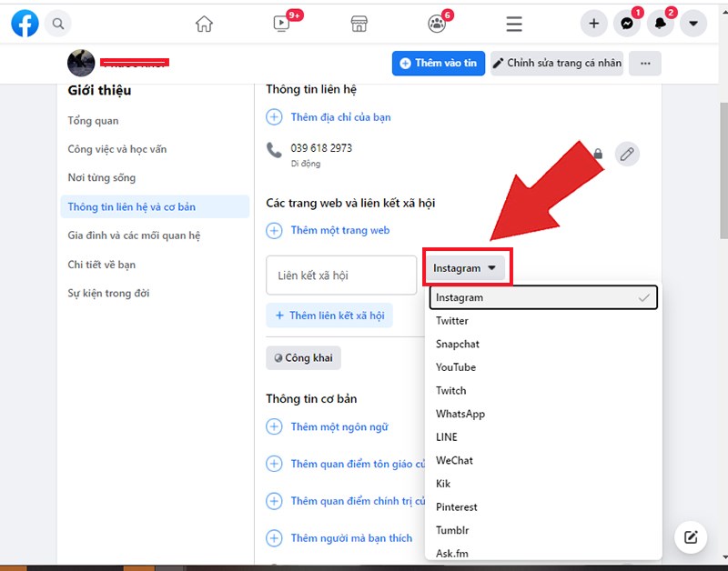The image size is (728, 571).
Task: Choose WhatsApp from the dropdown list
Action: point(543,414)
